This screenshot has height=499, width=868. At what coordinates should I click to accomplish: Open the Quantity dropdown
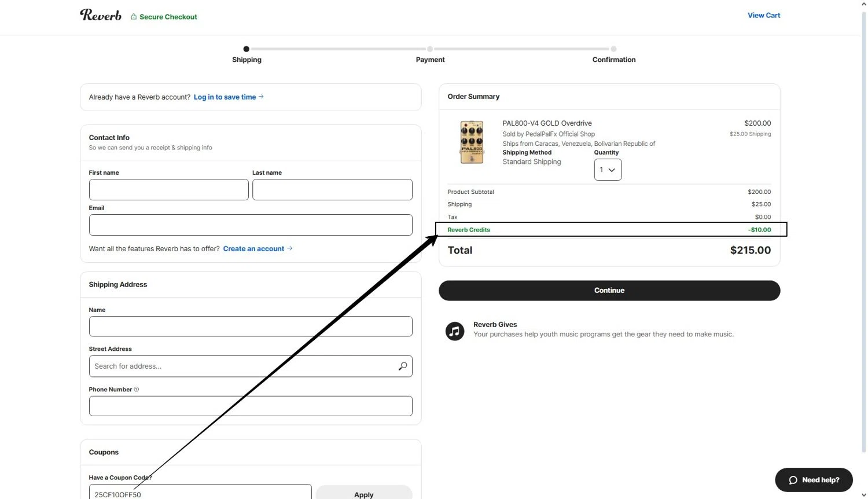[x=608, y=170]
